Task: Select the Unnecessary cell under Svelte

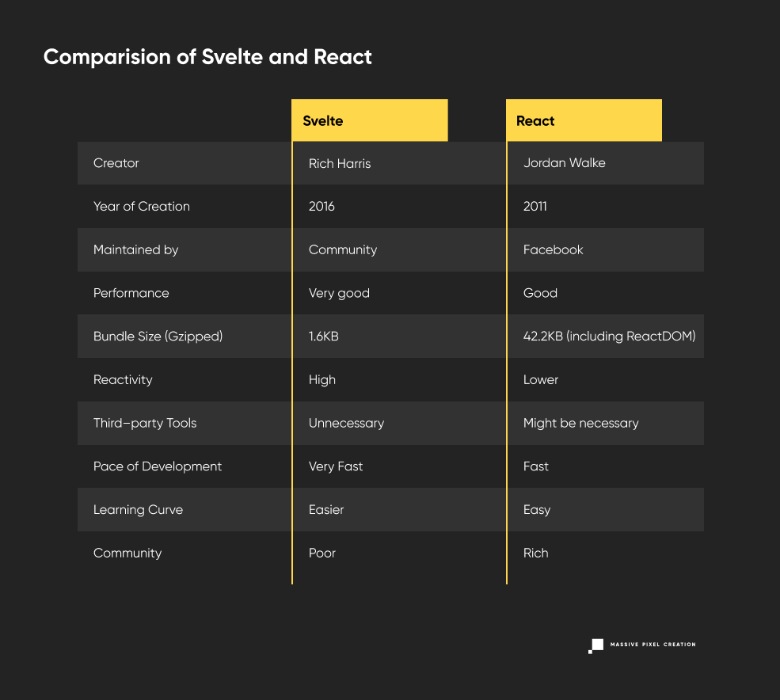Action: (346, 423)
